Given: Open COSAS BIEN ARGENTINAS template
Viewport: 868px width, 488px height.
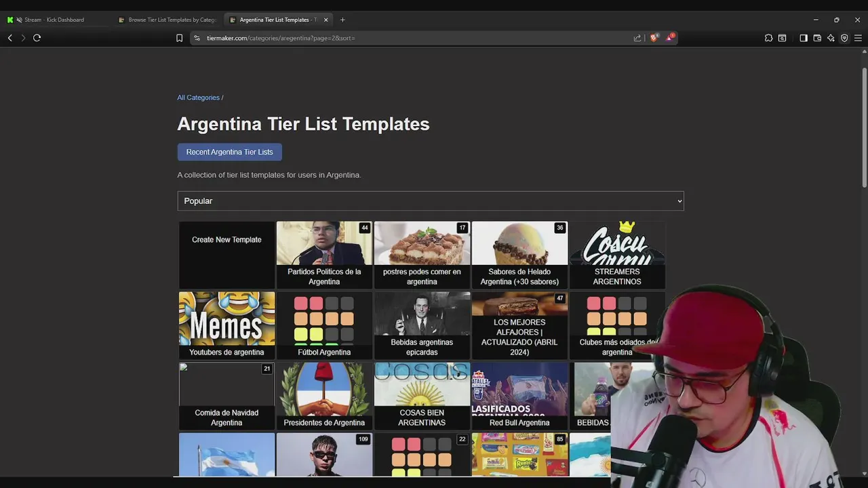Looking at the screenshot, I should click(422, 396).
